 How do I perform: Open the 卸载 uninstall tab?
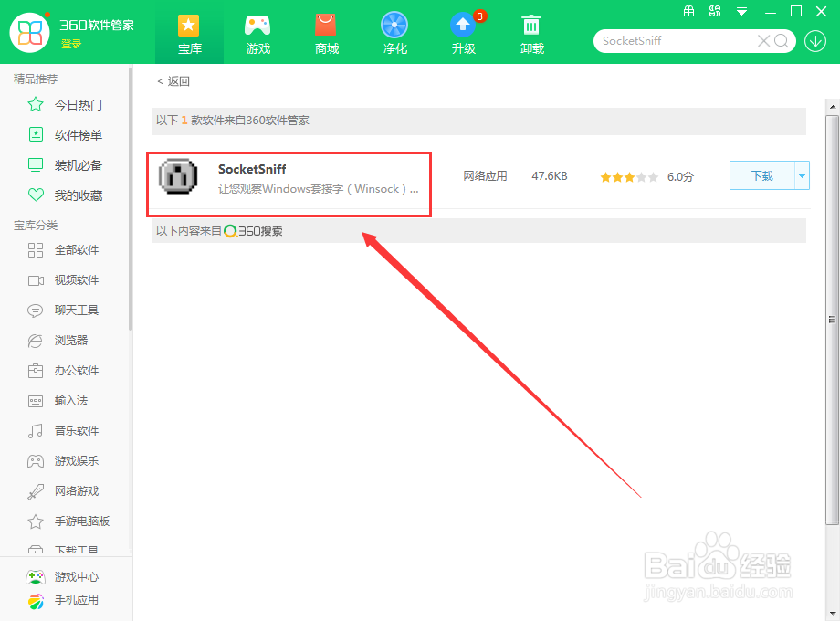pyautogui.click(x=531, y=35)
